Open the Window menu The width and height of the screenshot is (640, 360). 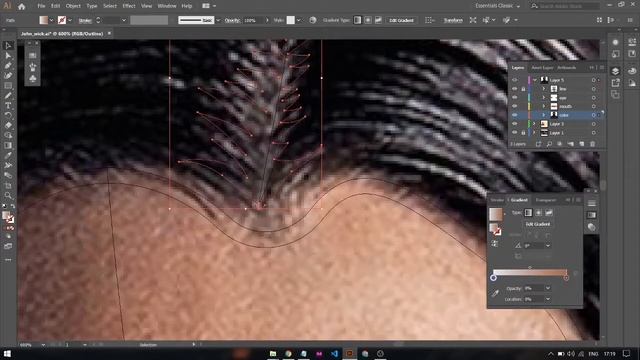pos(167,6)
